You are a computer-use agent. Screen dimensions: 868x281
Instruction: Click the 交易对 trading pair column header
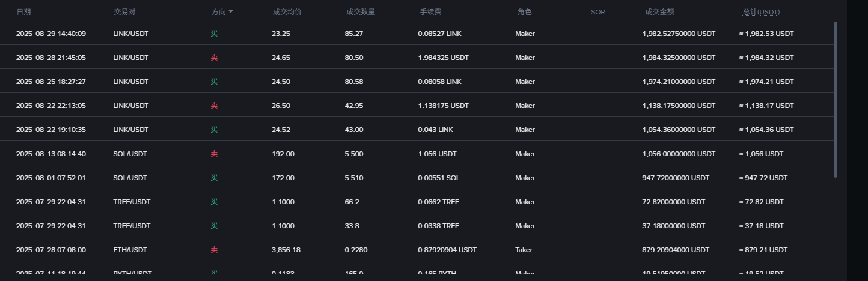[x=124, y=12]
